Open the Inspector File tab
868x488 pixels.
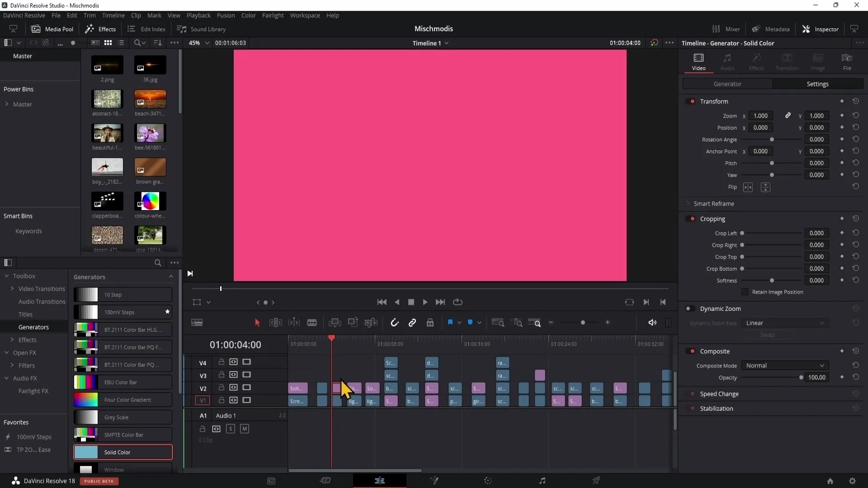[x=847, y=62]
